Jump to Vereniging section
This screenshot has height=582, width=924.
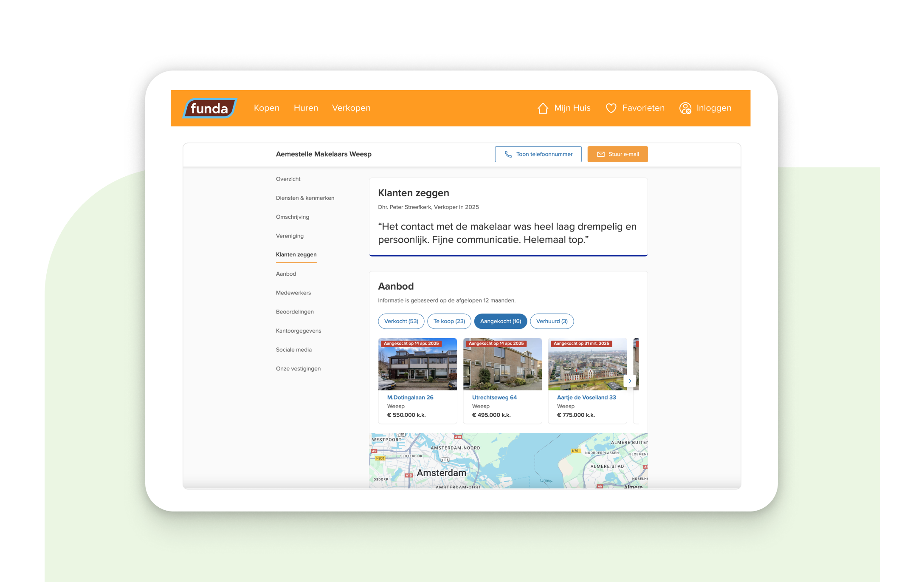290,236
